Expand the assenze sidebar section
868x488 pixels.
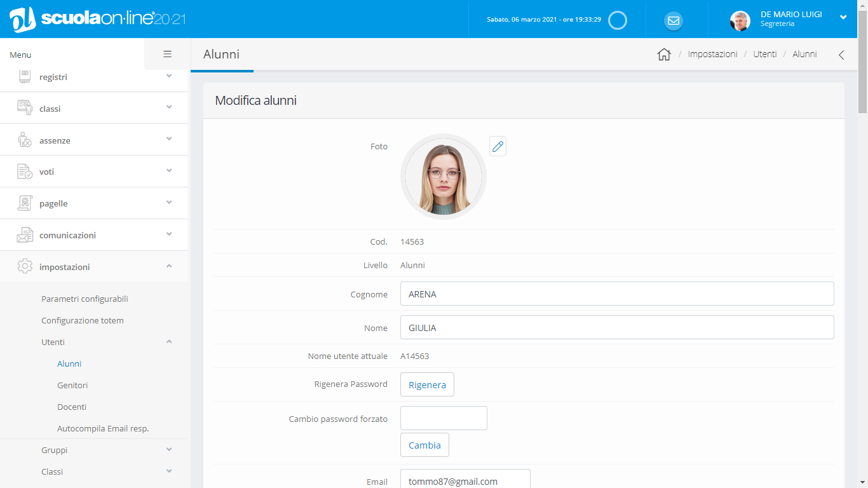pos(94,140)
